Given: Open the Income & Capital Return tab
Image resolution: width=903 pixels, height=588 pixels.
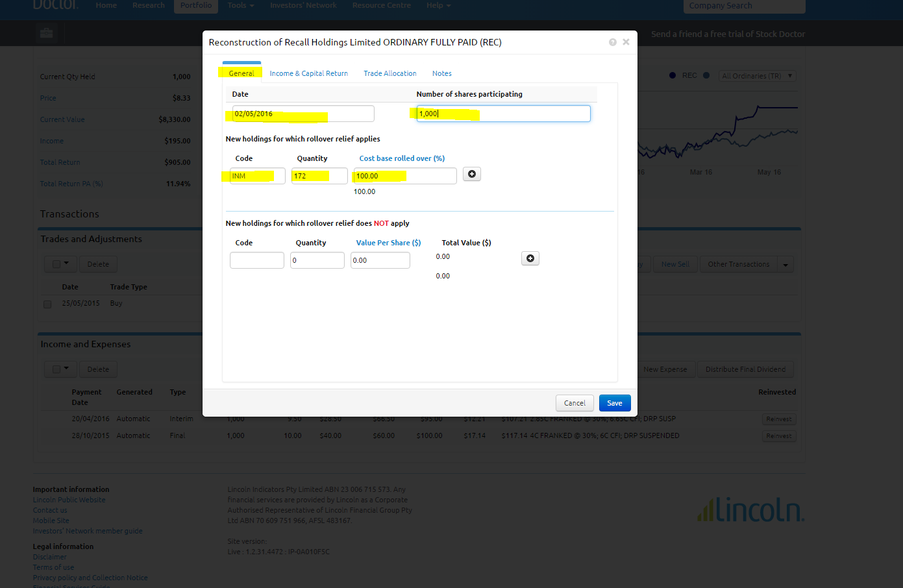Looking at the screenshot, I should click(x=309, y=73).
